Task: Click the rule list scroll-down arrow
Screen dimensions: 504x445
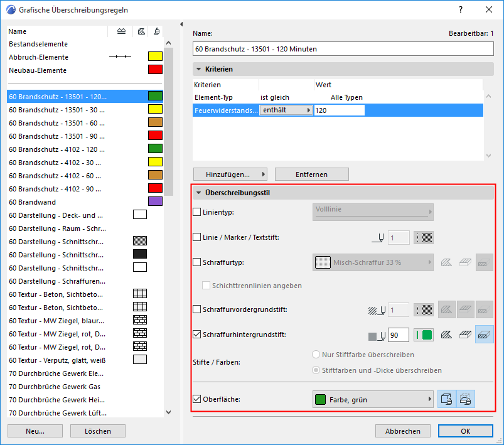Action: [168, 412]
